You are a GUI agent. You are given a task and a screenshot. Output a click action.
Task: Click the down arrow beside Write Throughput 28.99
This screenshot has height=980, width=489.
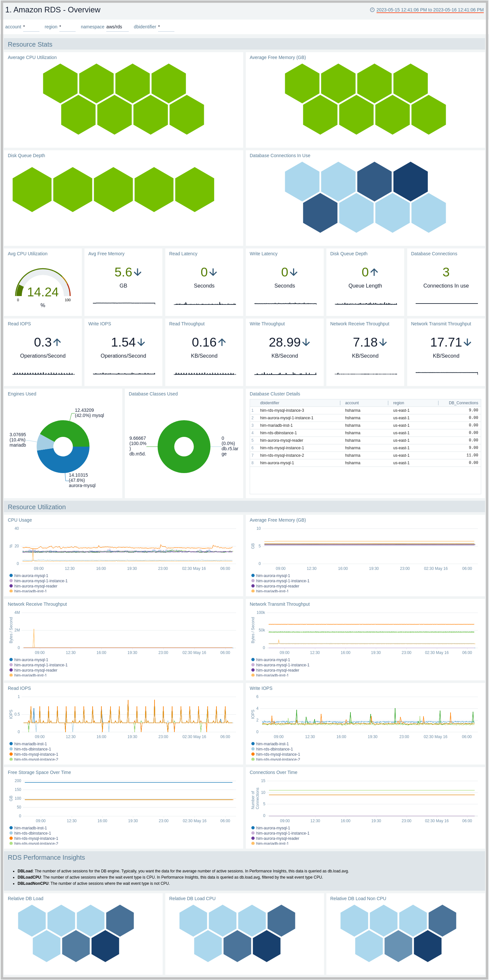[306, 342]
